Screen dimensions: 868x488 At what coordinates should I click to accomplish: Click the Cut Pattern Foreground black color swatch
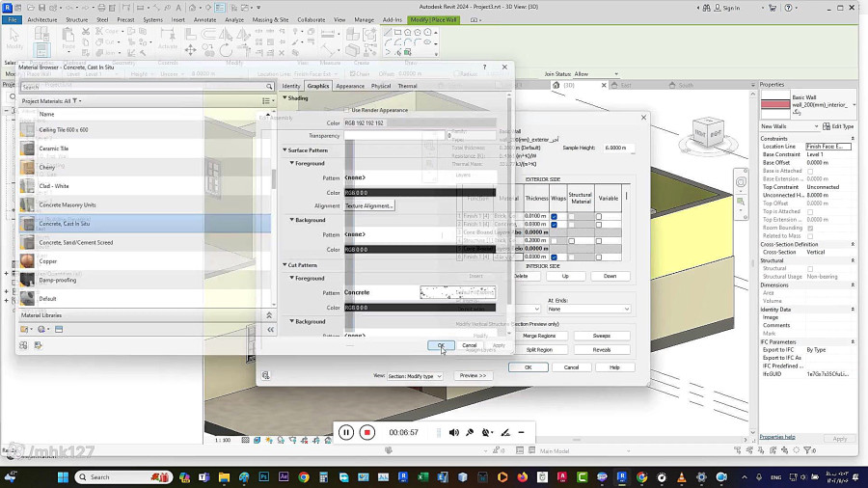(420, 308)
